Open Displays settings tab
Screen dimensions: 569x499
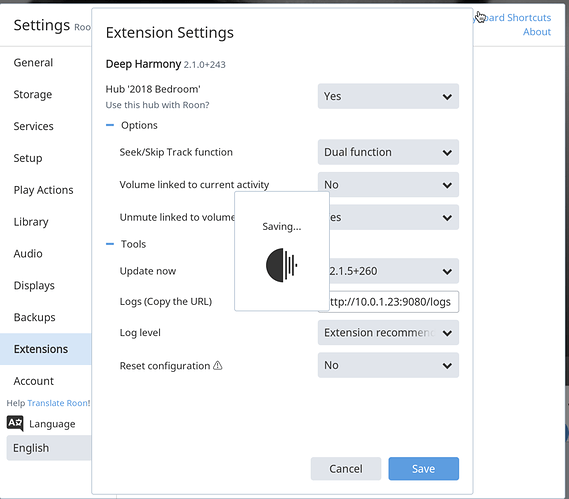(x=46, y=286)
